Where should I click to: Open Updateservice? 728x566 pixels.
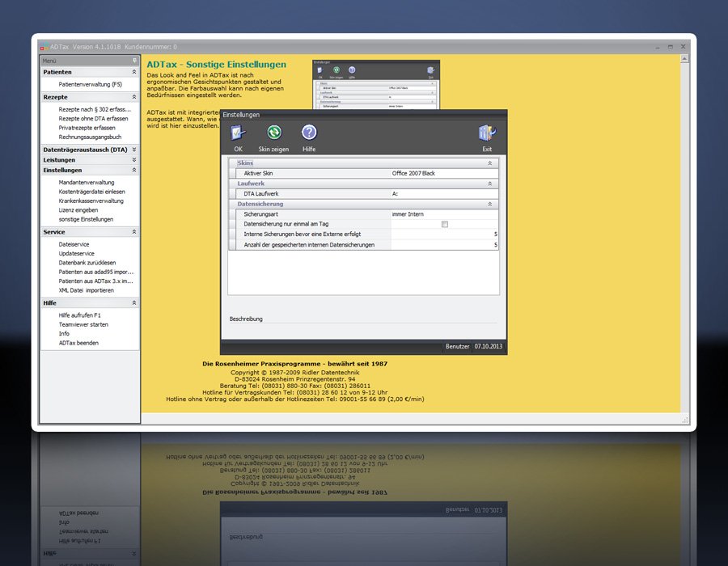(76, 253)
